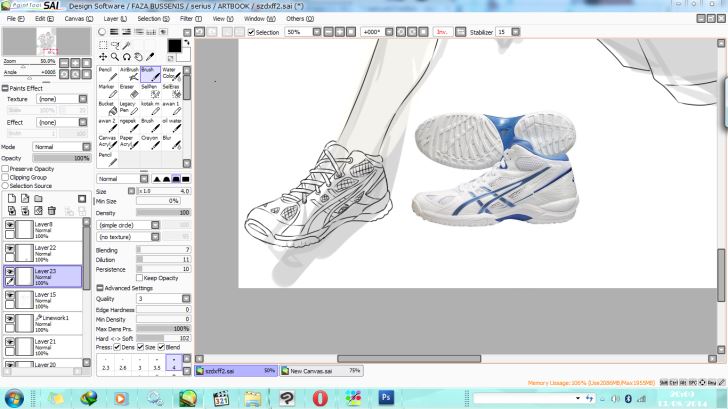Screen dimensions: 728x409
Task: Open the simple circle brush shape dropdown
Action: (155, 225)
